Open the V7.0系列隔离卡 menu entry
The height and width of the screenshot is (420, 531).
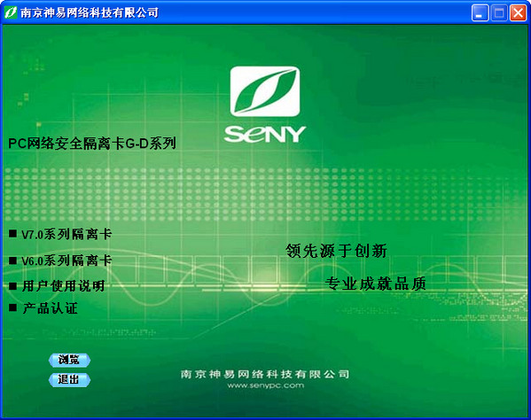(66, 234)
